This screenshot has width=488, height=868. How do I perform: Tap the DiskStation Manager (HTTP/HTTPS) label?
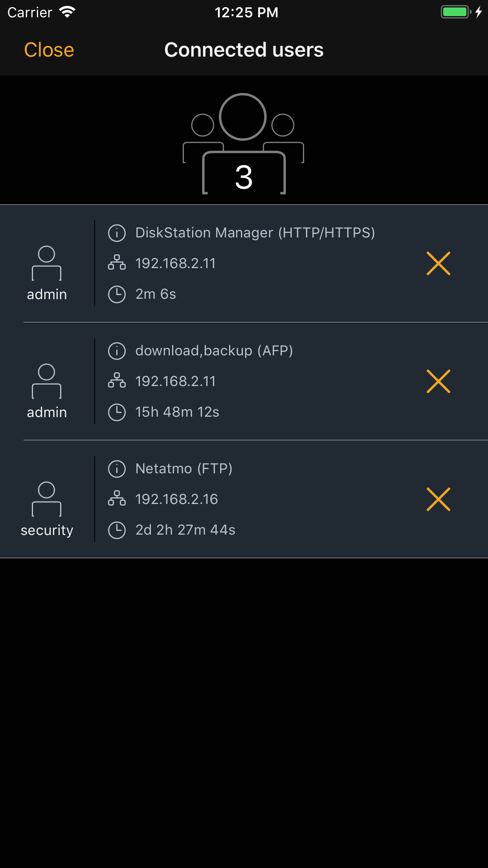coord(255,233)
